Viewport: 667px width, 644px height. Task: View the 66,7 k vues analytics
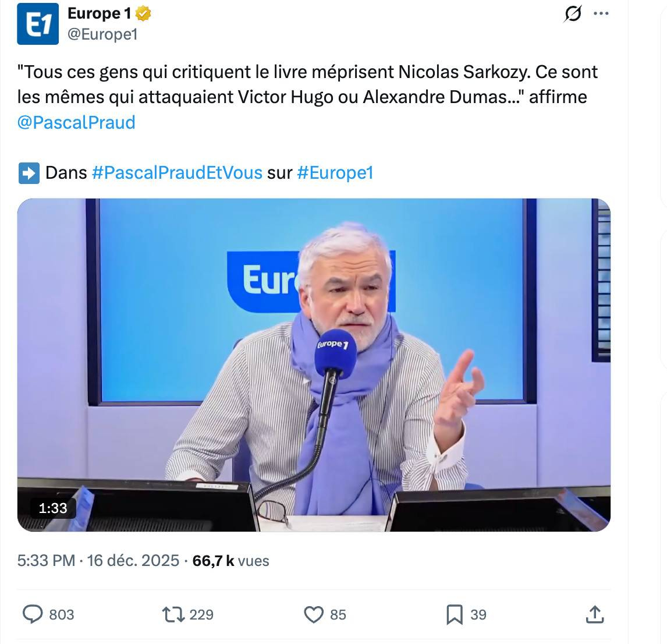click(230, 561)
